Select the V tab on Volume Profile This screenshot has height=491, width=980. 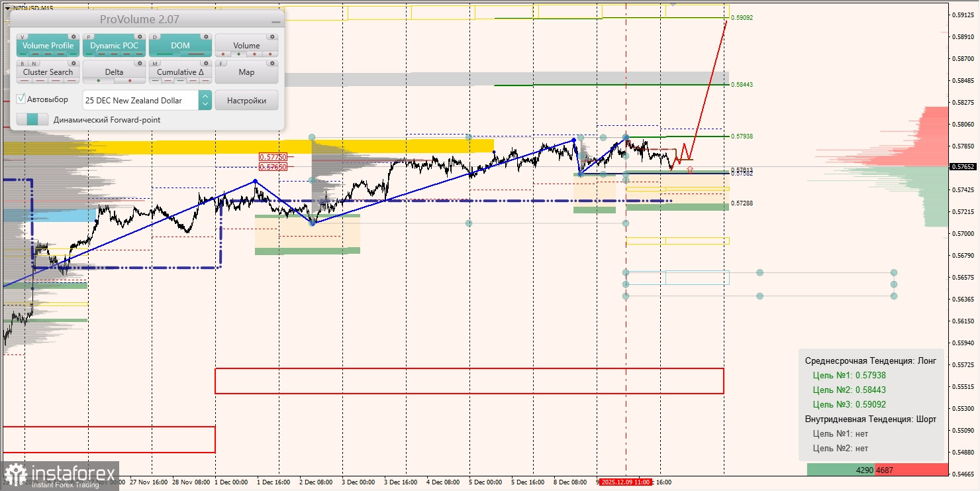pos(23,37)
